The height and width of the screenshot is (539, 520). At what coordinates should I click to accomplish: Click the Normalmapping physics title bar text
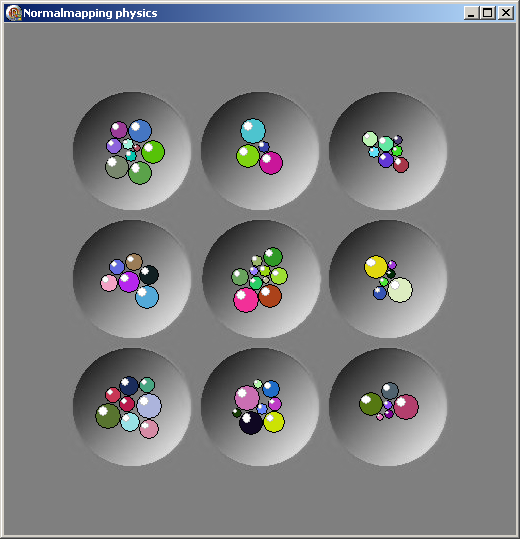[x=90, y=13]
